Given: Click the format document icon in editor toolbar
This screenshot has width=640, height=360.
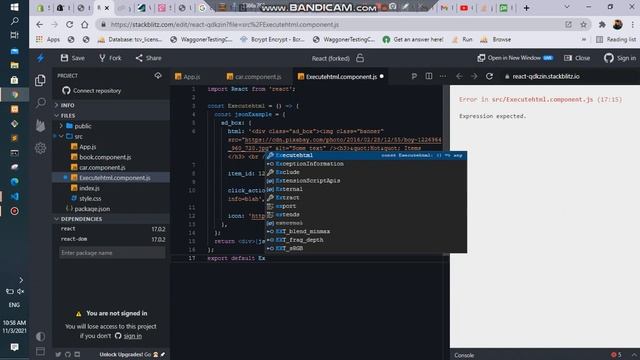Looking at the screenshot, I should (414, 76).
